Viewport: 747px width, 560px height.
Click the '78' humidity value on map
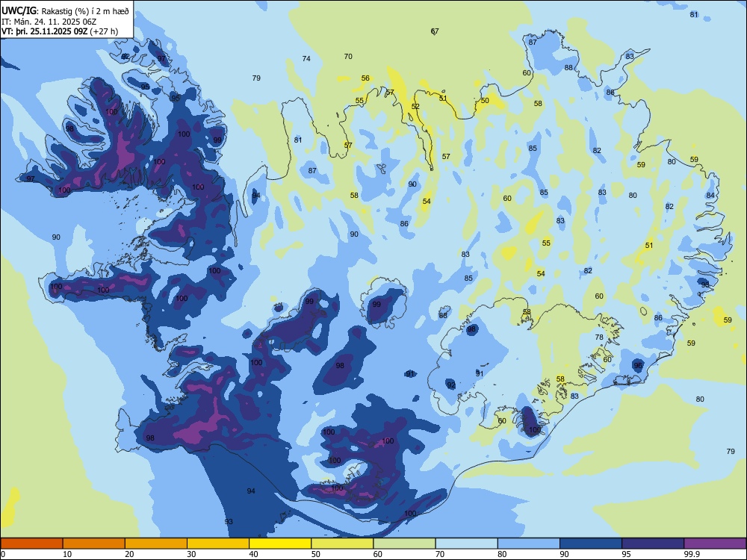coord(599,337)
